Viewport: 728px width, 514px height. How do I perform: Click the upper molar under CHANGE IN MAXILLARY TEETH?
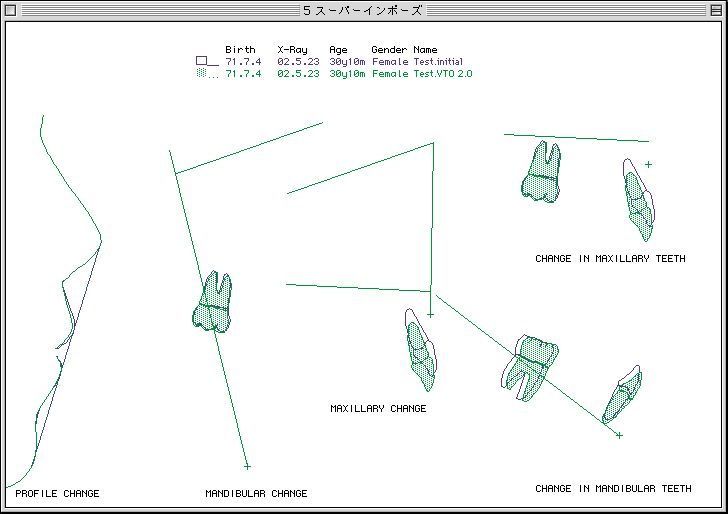tap(541, 173)
